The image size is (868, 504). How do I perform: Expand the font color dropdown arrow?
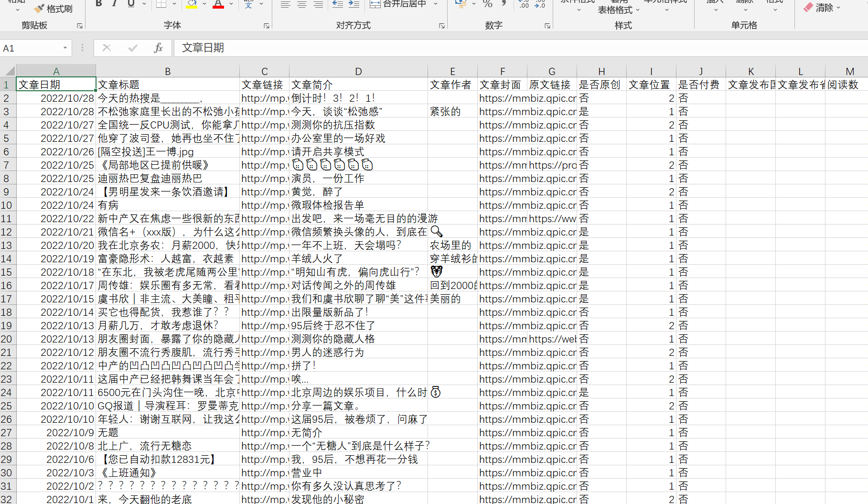point(231,4)
